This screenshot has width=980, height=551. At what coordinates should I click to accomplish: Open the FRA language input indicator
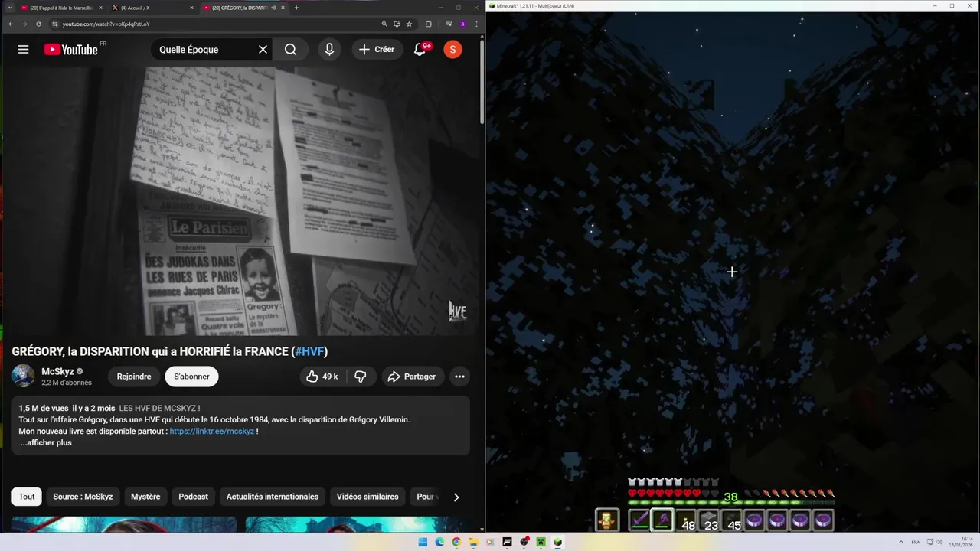coord(916,542)
